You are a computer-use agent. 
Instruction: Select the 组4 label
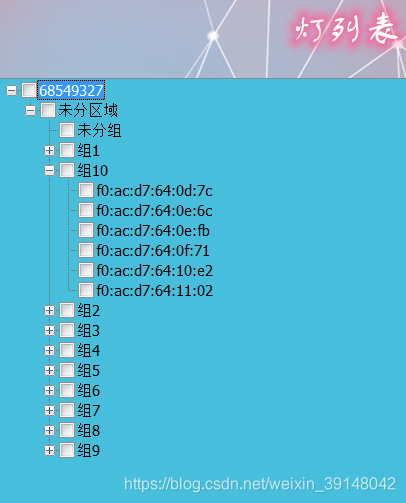pyautogui.click(x=89, y=351)
